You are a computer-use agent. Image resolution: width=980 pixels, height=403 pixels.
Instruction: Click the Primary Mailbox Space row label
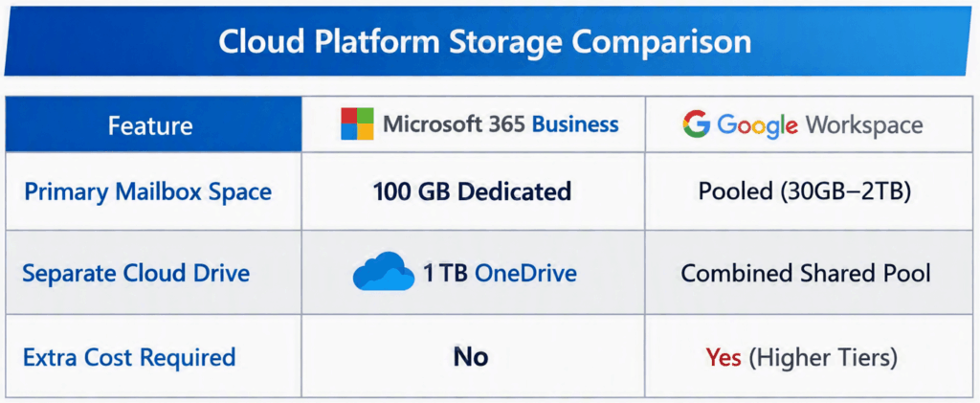point(147,191)
